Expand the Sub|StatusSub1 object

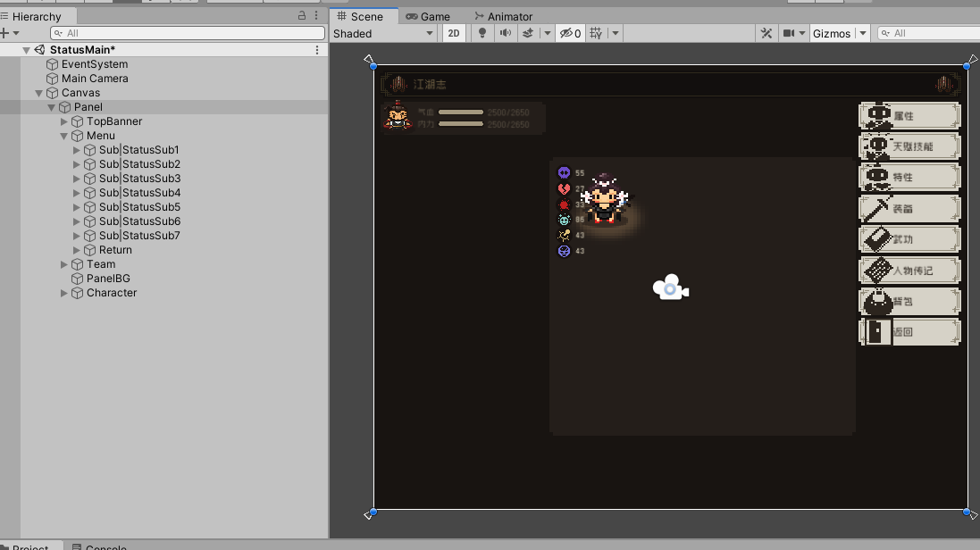click(x=76, y=150)
